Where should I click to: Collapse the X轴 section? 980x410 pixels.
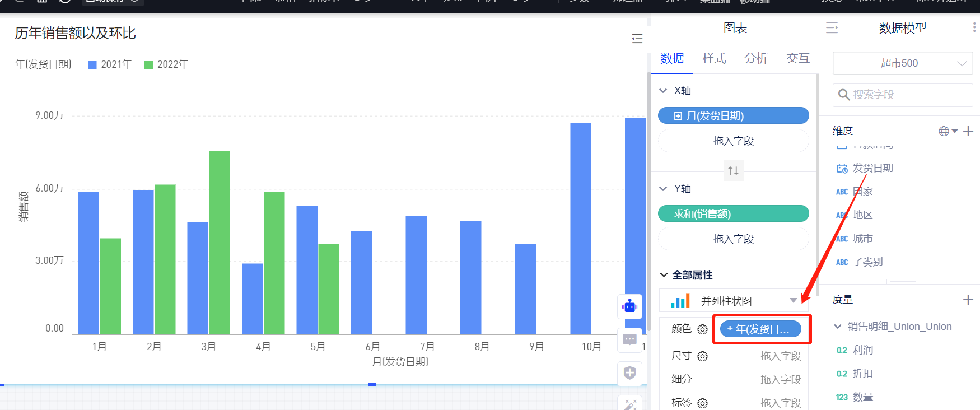click(663, 91)
